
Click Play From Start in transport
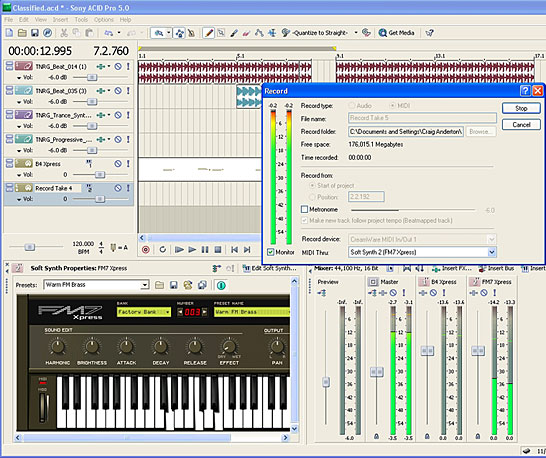pyautogui.click(x=179, y=249)
